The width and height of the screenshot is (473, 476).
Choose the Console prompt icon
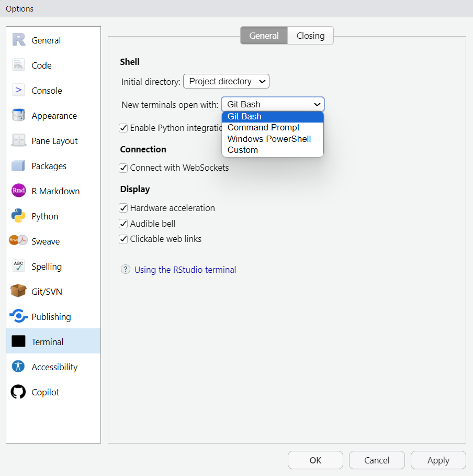click(x=18, y=90)
